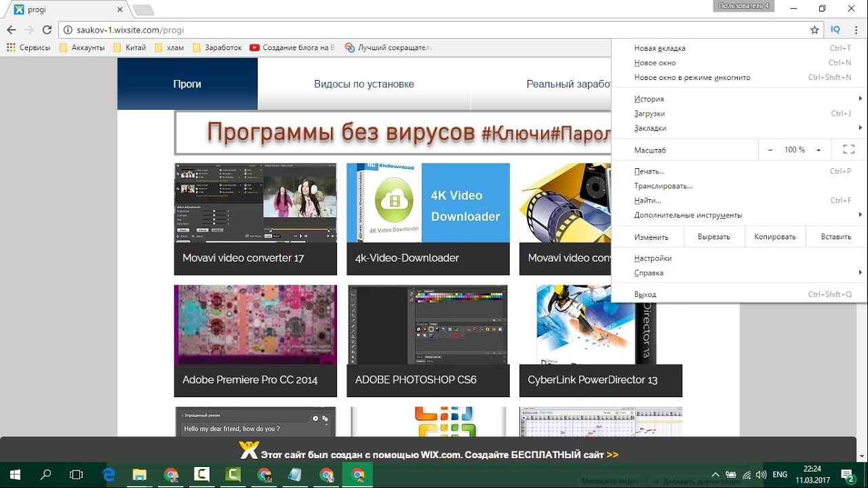Choose Выход to quit Chrome
868x488 pixels.
coord(739,295)
